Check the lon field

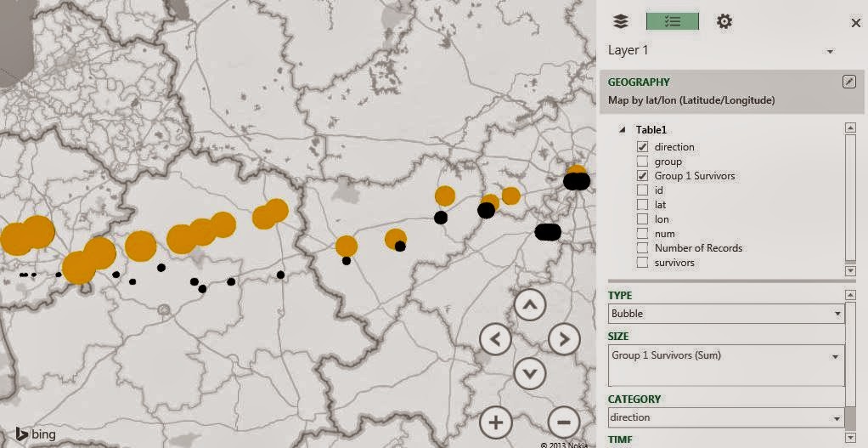click(x=642, y=218)
